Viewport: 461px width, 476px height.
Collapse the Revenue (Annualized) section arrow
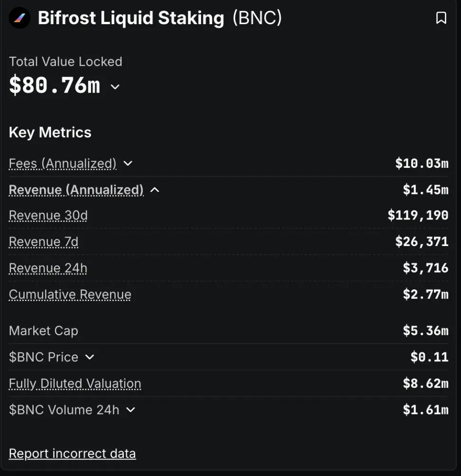click(155, 190)
